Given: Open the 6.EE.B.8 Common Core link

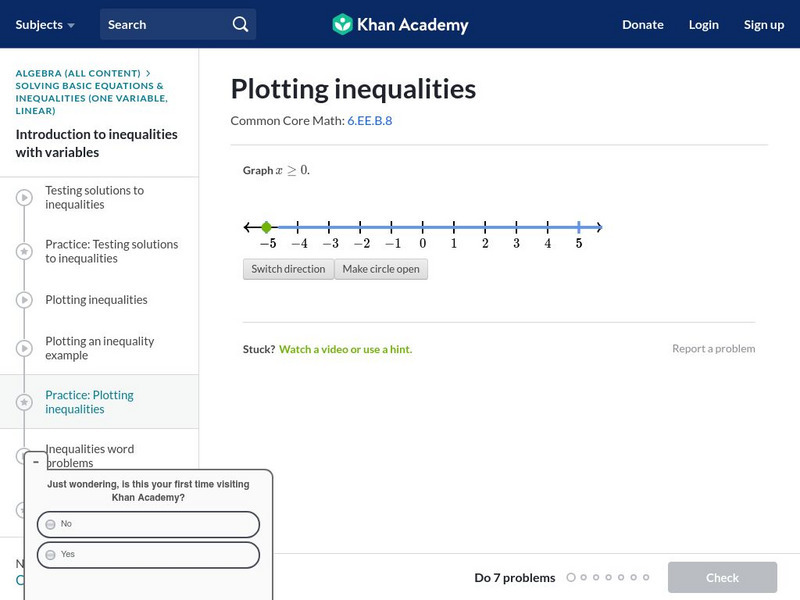Looking at the screenshot, I should click(369, 120).
